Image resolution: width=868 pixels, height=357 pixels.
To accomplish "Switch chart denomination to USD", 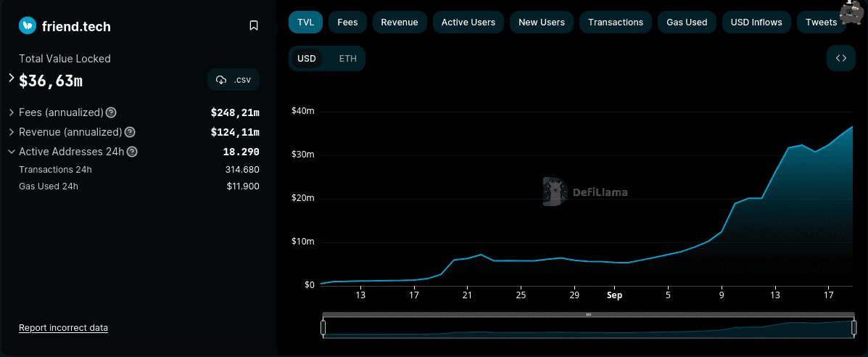I will point(307,58).
